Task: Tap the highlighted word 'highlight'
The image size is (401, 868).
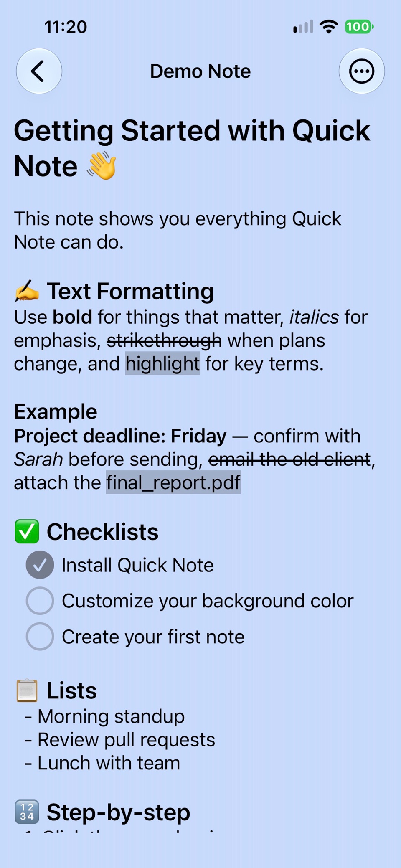Action: [x=162, y=363]
